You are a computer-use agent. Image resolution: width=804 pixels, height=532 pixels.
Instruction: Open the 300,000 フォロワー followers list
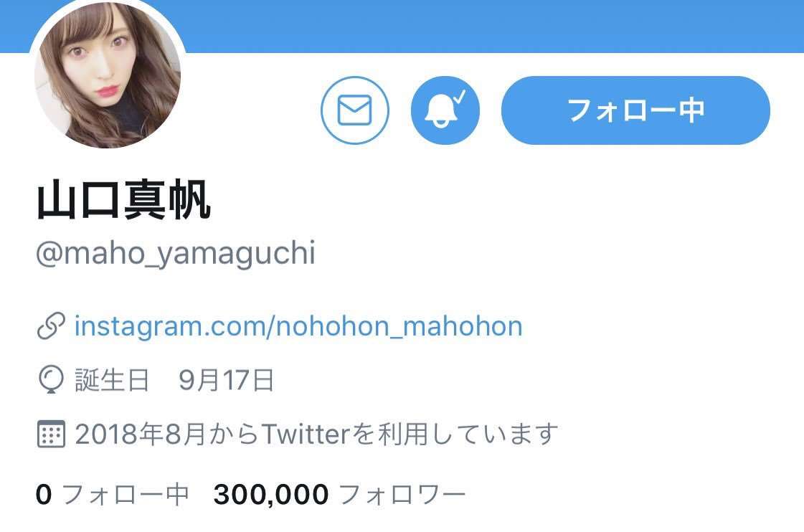click(x=339, y=495)
